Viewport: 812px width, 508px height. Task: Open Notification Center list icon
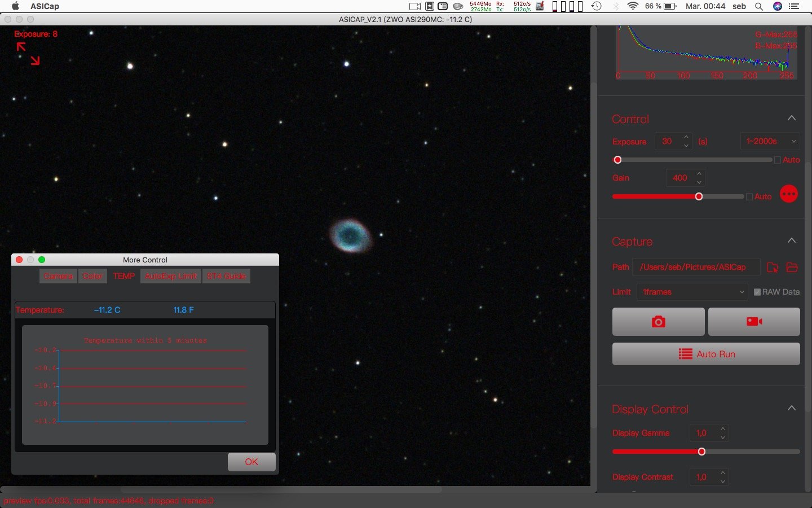[794, 6]
